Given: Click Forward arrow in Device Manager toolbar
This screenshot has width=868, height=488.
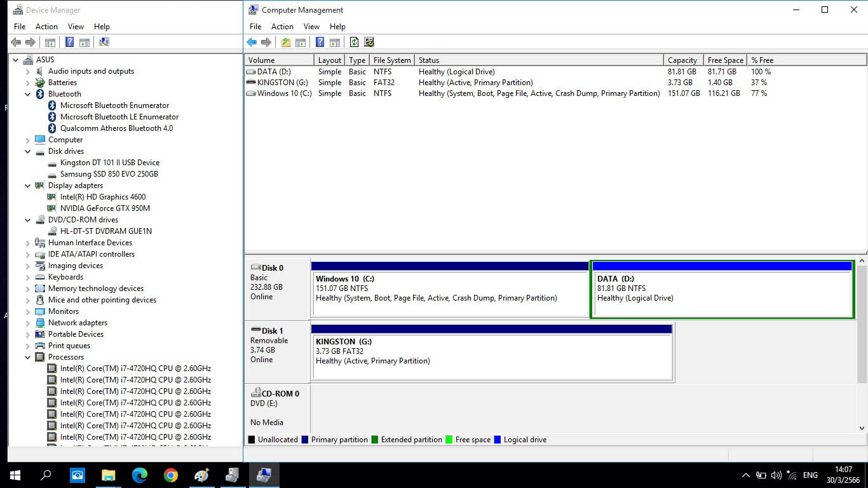Looking at the screenshot, I should pyautogui.click(x=30, y=42).
